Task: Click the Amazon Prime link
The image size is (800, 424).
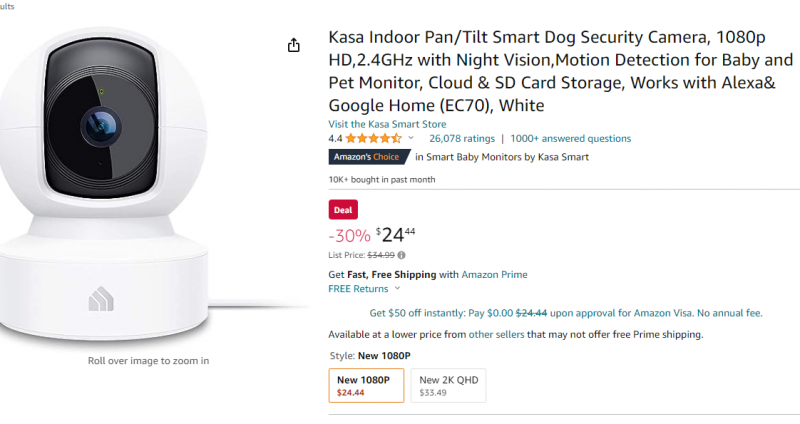Action: (494, 274)
